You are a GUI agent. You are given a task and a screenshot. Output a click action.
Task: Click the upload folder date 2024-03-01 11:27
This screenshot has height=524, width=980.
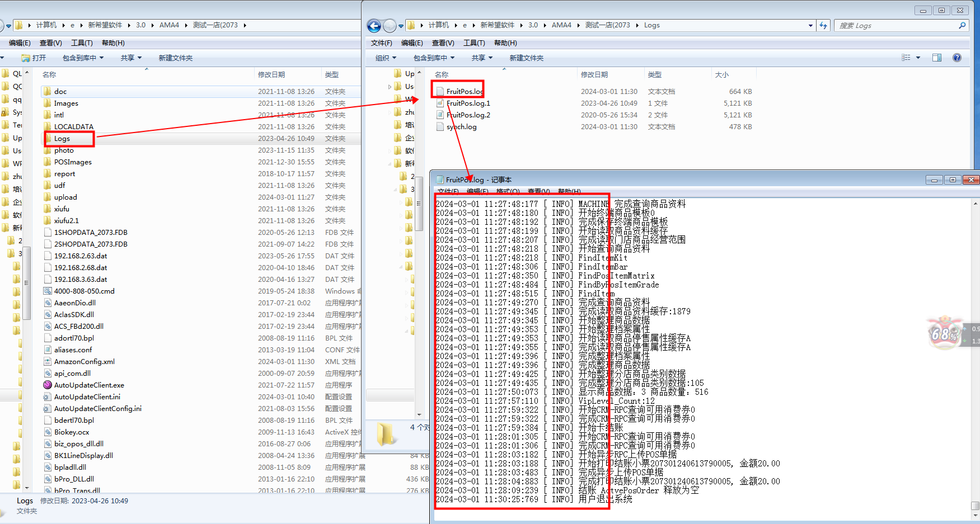click(x=286, y=197)
